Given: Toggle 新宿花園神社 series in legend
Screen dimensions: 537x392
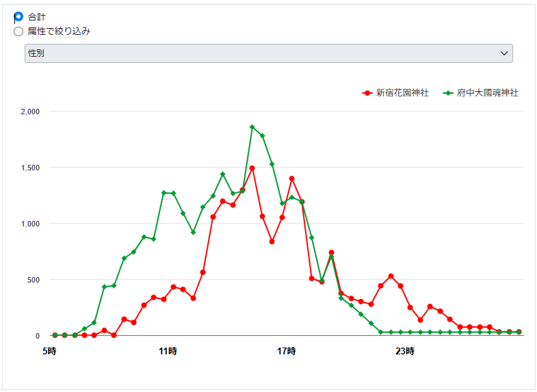Looking at the screenshot, I should coord(402,93).
